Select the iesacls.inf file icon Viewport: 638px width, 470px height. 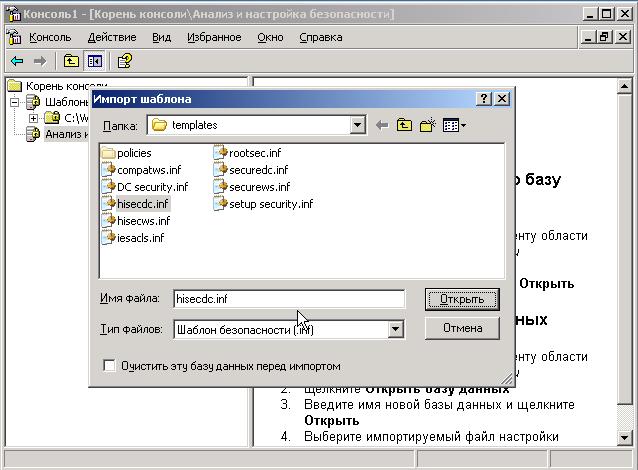tap(108, 238)
